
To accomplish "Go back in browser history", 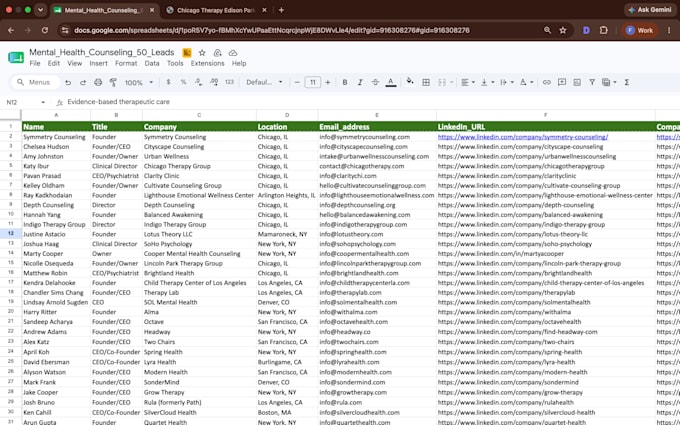I will [11, 30].
